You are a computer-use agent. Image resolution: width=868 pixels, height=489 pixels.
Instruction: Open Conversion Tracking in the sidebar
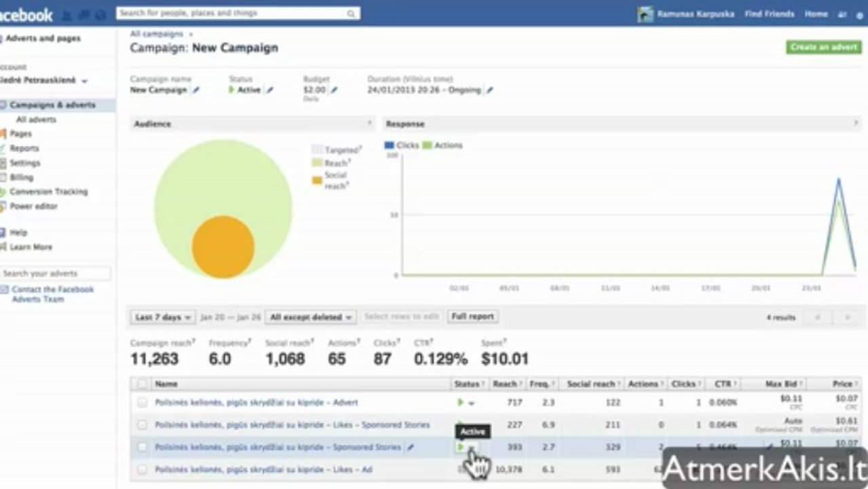[x=48, y=192]
